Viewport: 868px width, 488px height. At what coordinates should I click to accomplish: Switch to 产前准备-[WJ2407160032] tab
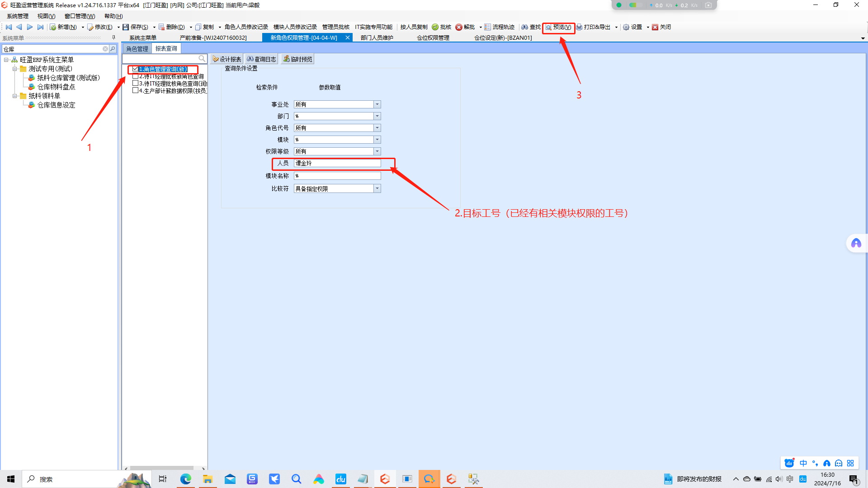click(213, 38)
